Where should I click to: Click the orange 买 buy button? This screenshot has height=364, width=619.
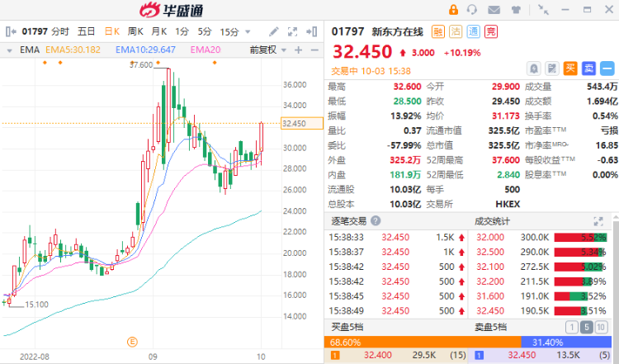click(570, 69)
